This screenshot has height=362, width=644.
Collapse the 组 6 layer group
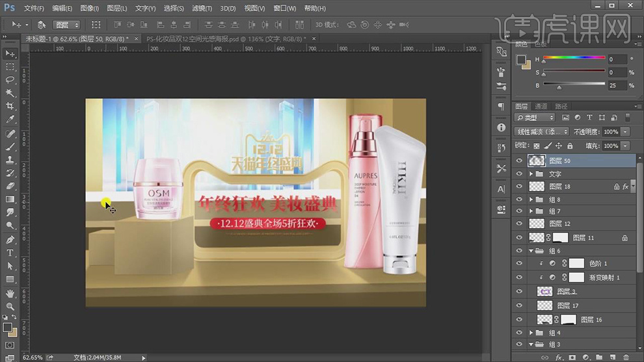[x=531, y=251]
